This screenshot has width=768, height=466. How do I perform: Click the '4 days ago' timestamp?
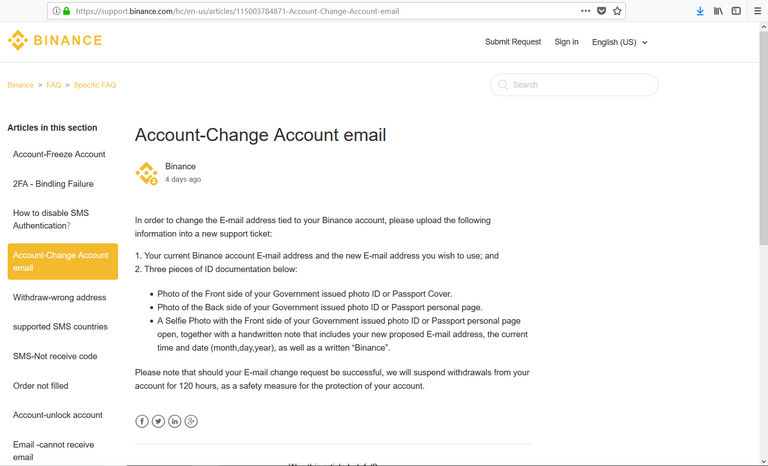(x=183, y=180)
